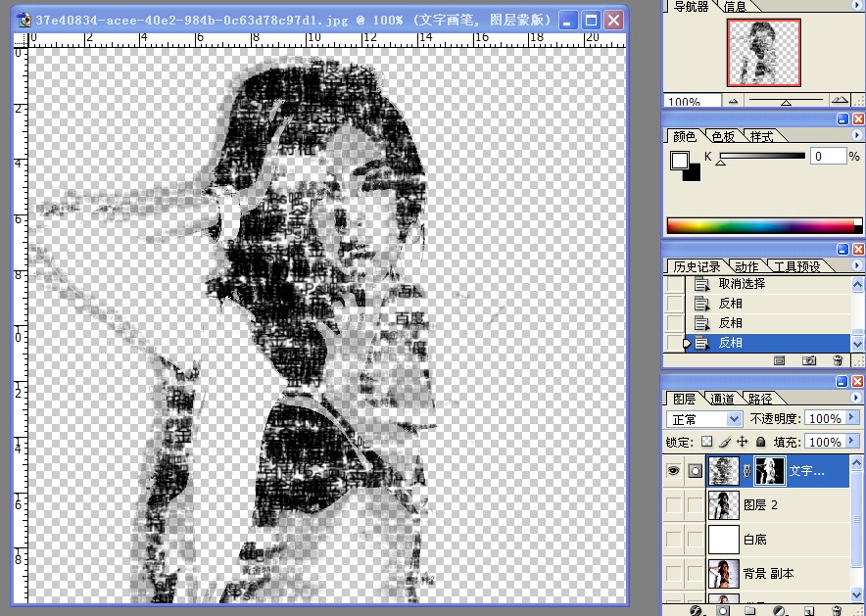Screen dimensions: 866x616
Task: Create a new layer group folder
Action: (x=750, y=611)
